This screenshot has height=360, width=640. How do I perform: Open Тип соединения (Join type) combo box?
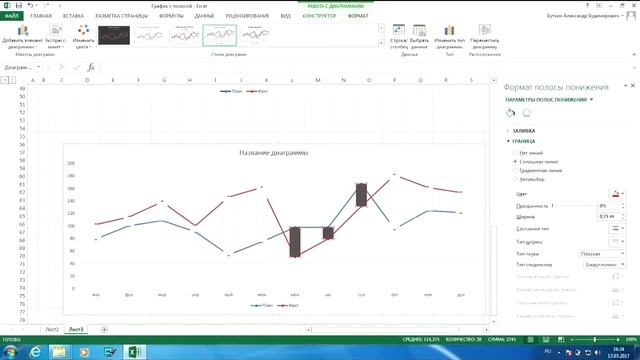click(x=604, y=264)
